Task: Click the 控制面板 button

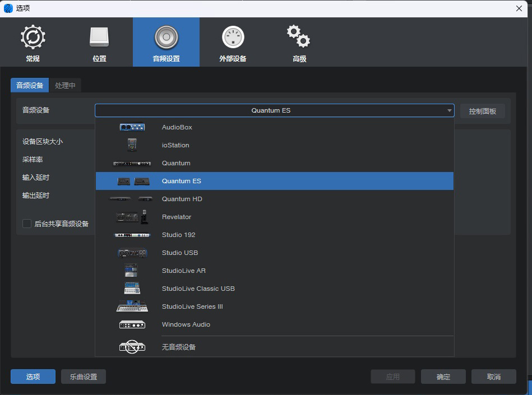Action: tap(482, 111)
